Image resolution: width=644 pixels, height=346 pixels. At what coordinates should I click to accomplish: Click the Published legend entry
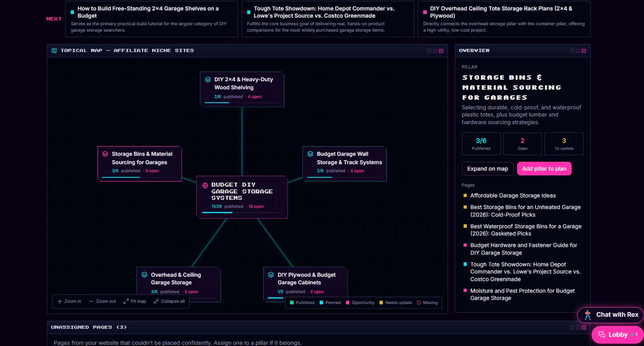pyautogui.click(x=302, y=303)
